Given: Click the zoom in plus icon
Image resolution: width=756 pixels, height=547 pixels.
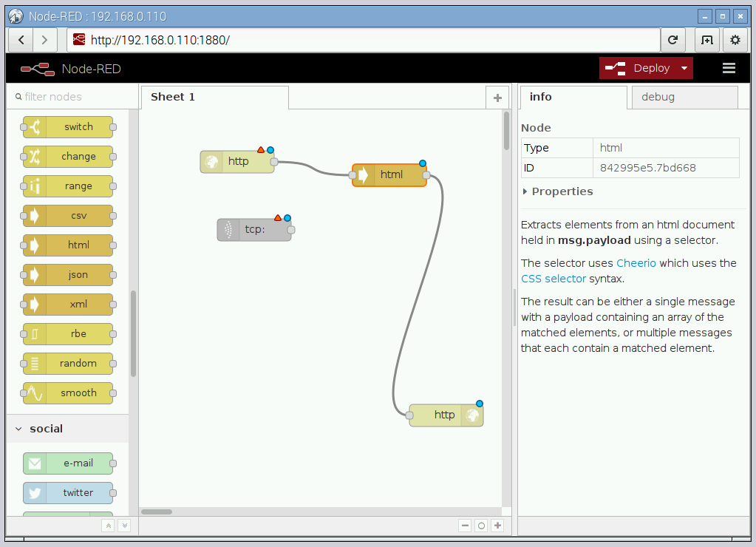Looking at the screenshot, I should pyautogui.click(x=497, y=526).
